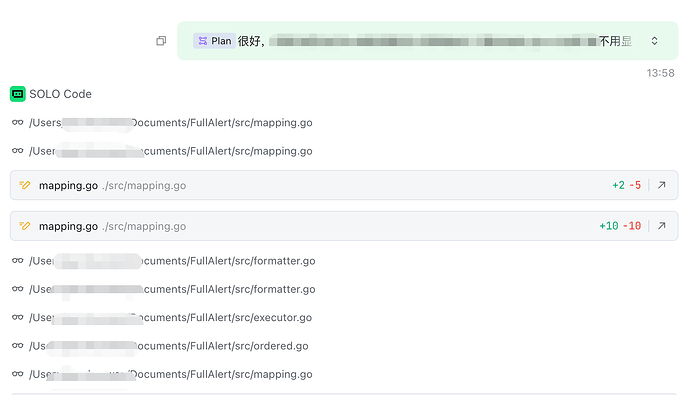Click the glasses icon beside ordered.go
690x395 pixels.
tap(18, 346)
